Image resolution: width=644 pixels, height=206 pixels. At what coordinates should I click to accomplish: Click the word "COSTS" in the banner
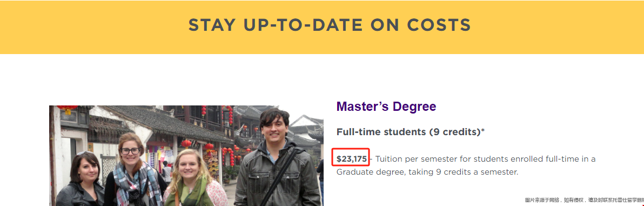tap(439, 25)
